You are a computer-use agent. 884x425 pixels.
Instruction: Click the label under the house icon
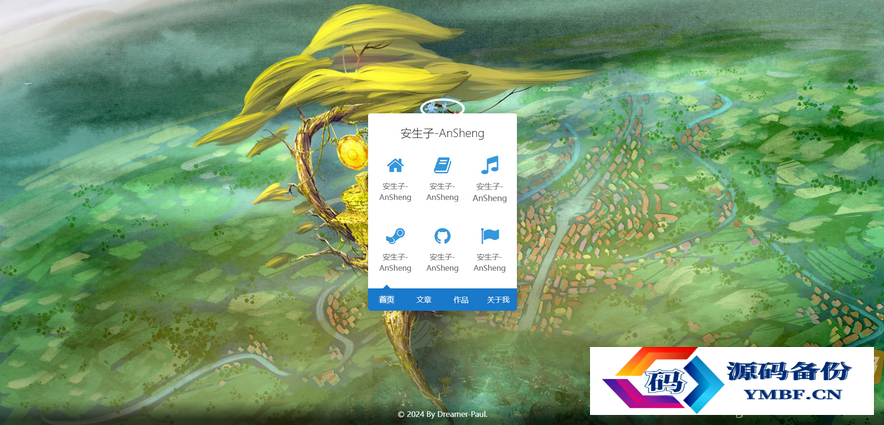click(395, 192)
